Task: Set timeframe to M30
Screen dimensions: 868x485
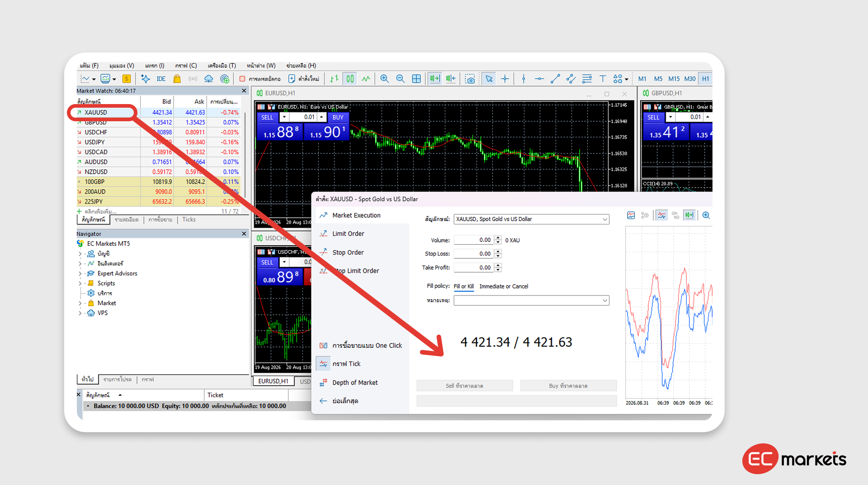Action: pyautogui.click(x=690, y=79)
